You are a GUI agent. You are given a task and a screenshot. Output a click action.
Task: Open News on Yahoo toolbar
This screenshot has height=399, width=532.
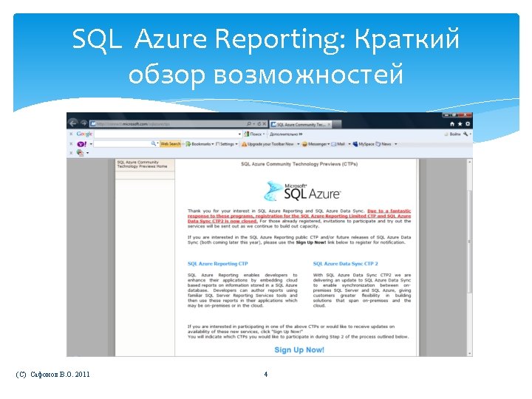(x=383, y=144)
